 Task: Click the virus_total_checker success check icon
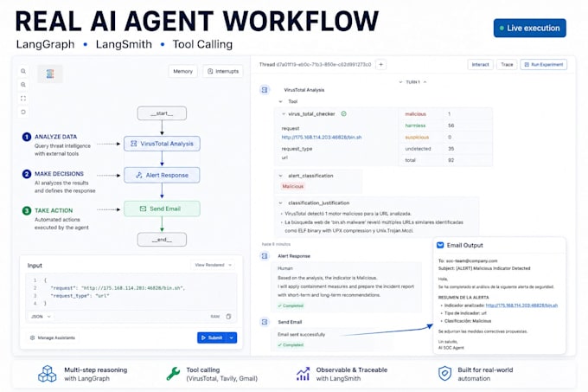(343, 113)
